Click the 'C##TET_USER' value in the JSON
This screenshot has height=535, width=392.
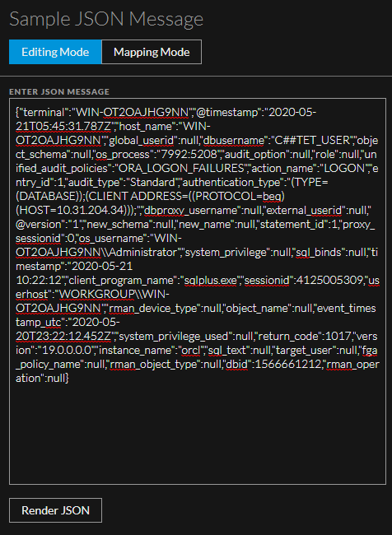312,140
